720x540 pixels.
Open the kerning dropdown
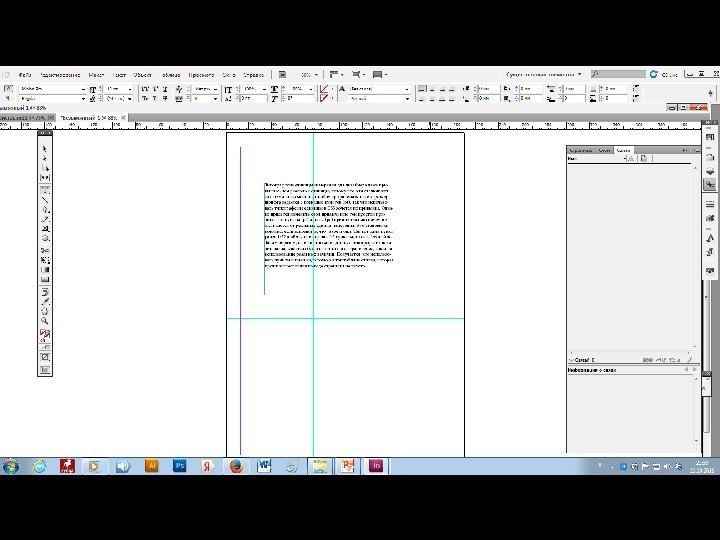pos(215,89)
